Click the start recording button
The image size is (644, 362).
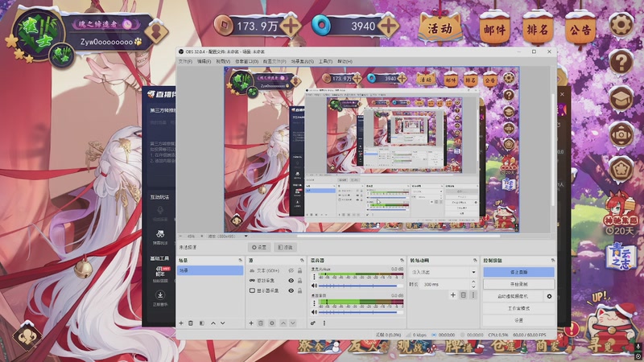pos(518,284)
